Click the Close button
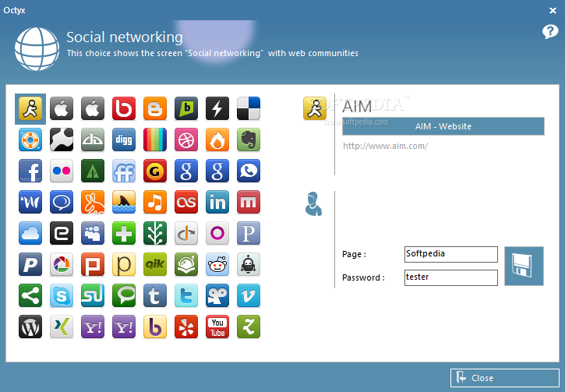The image size is (565, 392). [504, 378]
